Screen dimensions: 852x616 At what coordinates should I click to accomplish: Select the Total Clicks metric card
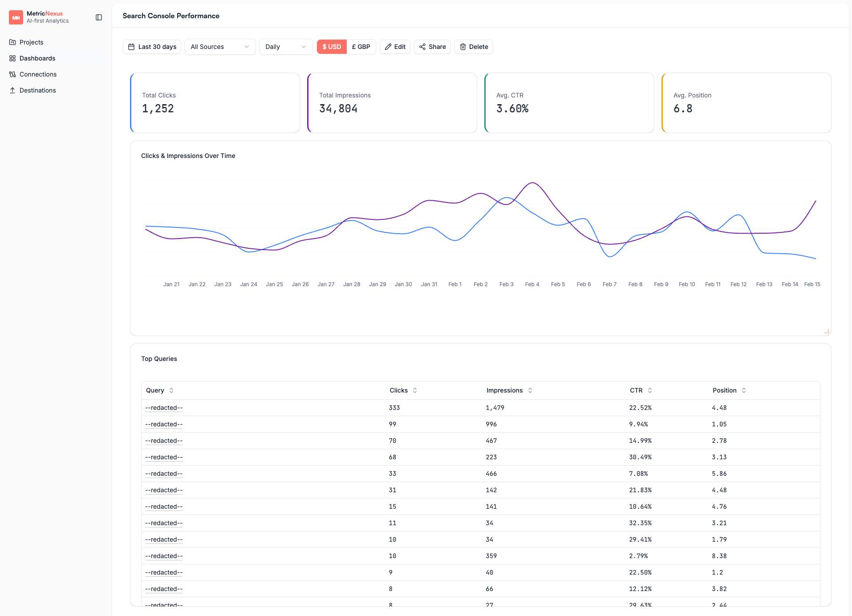pos(215,102)
